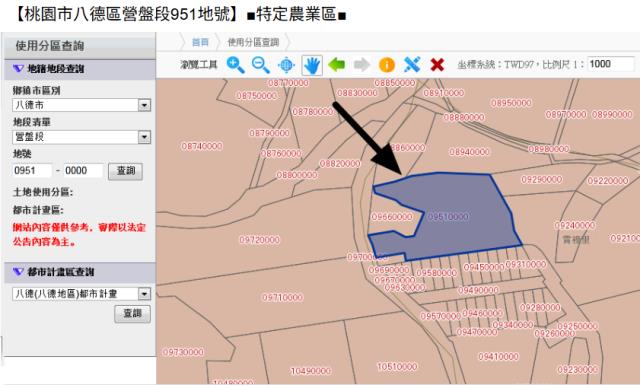Click parcel label 08820000 on map
640x388 pixels.
(340, 164)
